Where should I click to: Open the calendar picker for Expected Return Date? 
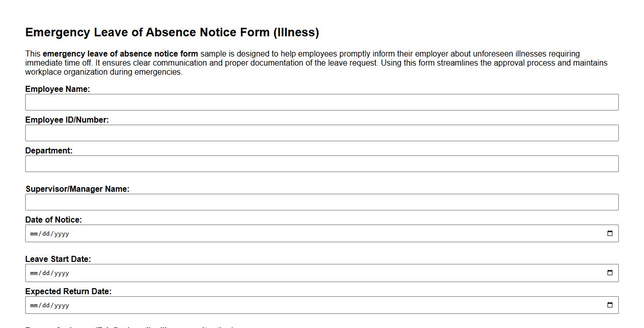[610, 305]
